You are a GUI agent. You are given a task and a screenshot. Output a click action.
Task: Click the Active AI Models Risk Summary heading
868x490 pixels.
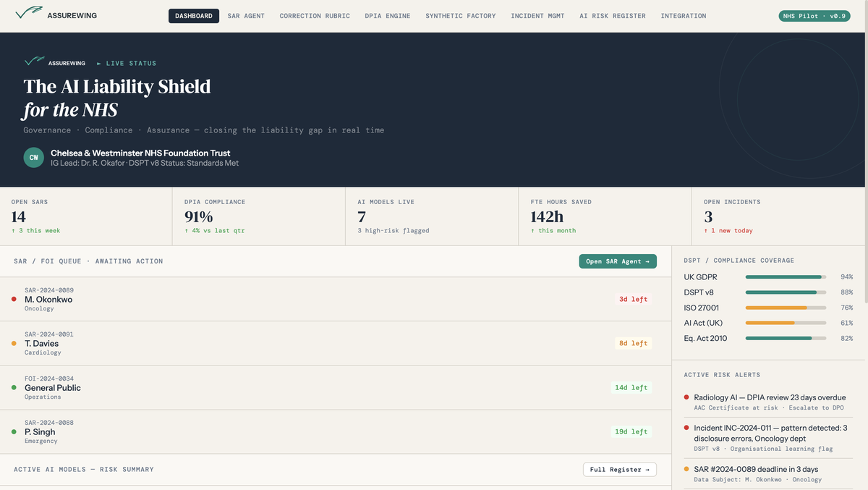(84, 470)
